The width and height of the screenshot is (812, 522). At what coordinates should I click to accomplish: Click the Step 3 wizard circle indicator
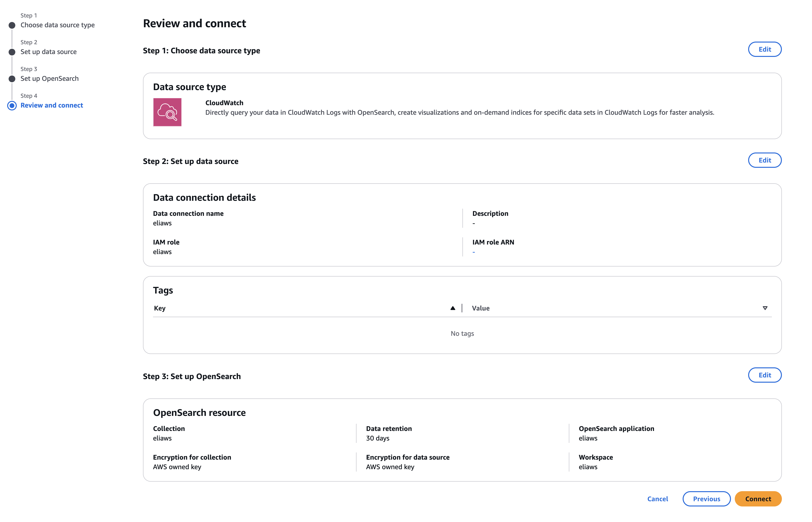tap(12, 79)
